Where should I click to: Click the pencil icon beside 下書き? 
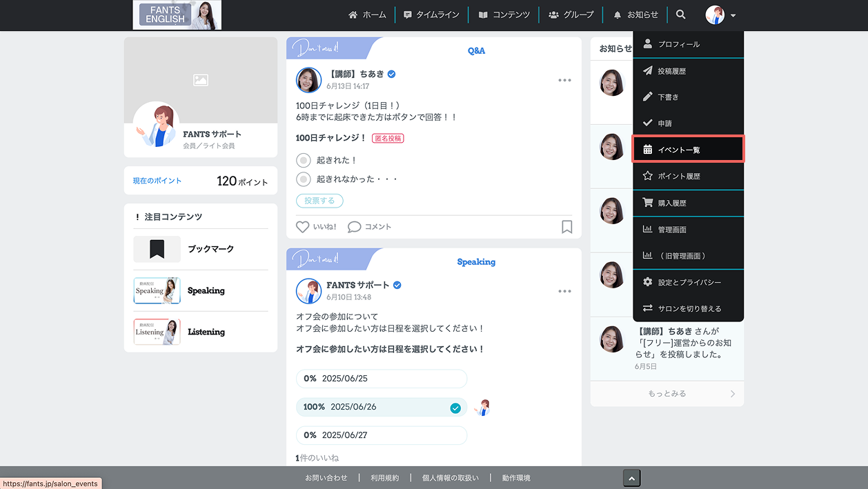pyautogui.click(x=647, y=97)
